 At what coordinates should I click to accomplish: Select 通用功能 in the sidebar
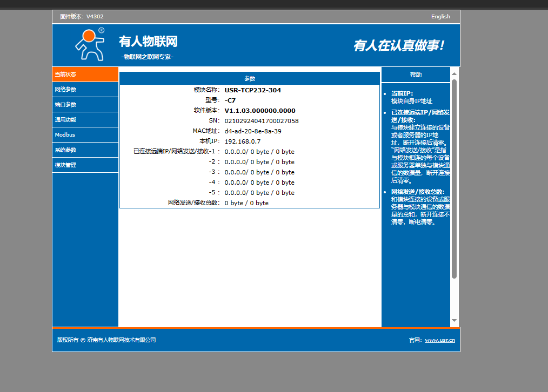tap(85, 120)
